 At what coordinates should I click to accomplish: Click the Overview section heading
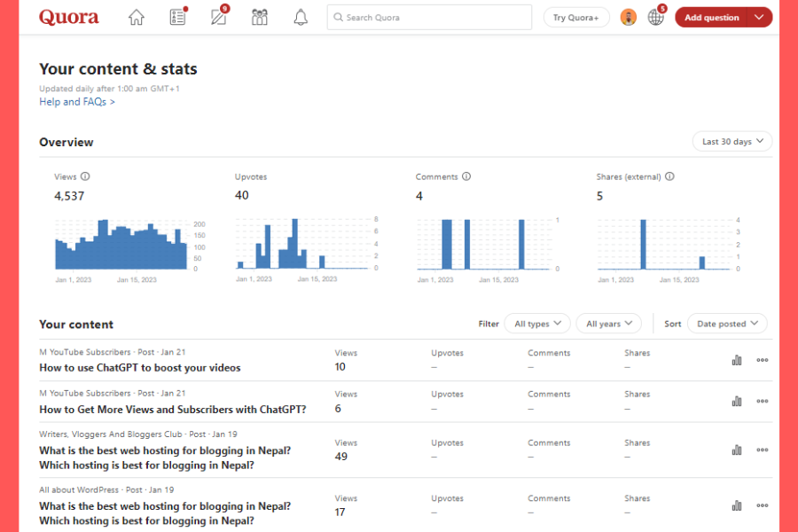pyautogui.click(x=66, y=142)
